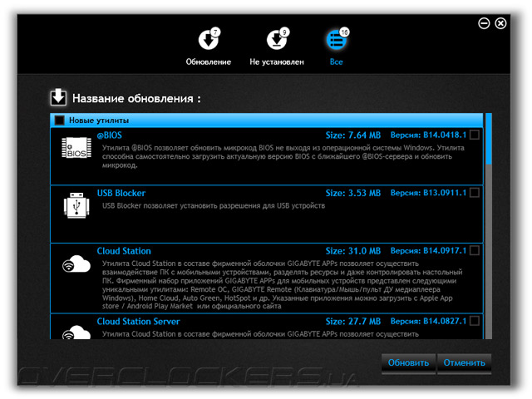Select the @BIOS title text
532x399 pixels.
(109, 135)
